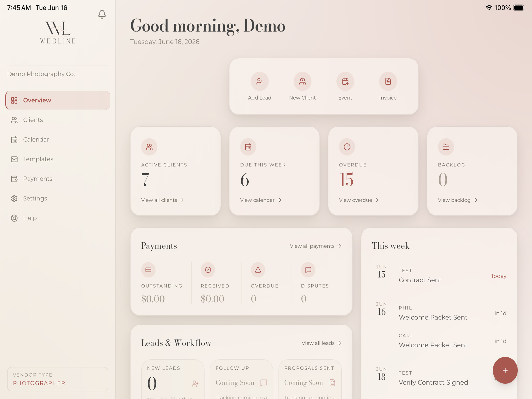Follow View calendar link
Image resolution: width=532 pixels, height=399 pixels.
(x=261, y=200)
